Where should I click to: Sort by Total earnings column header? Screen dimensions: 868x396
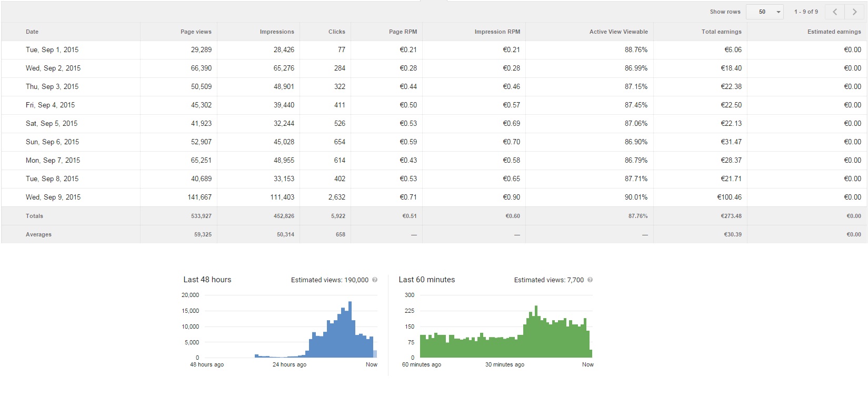pyautogui.click(x=721, y=32)
